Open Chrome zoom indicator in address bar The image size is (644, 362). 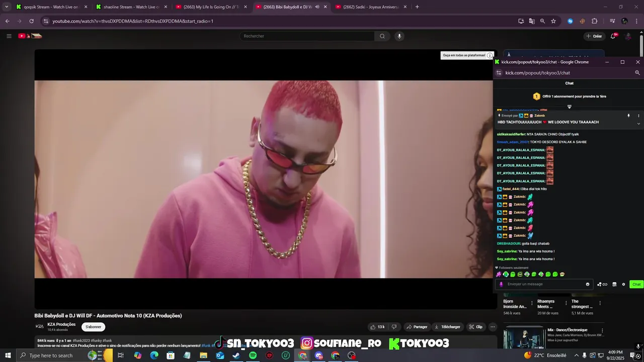tap(542, 21)
